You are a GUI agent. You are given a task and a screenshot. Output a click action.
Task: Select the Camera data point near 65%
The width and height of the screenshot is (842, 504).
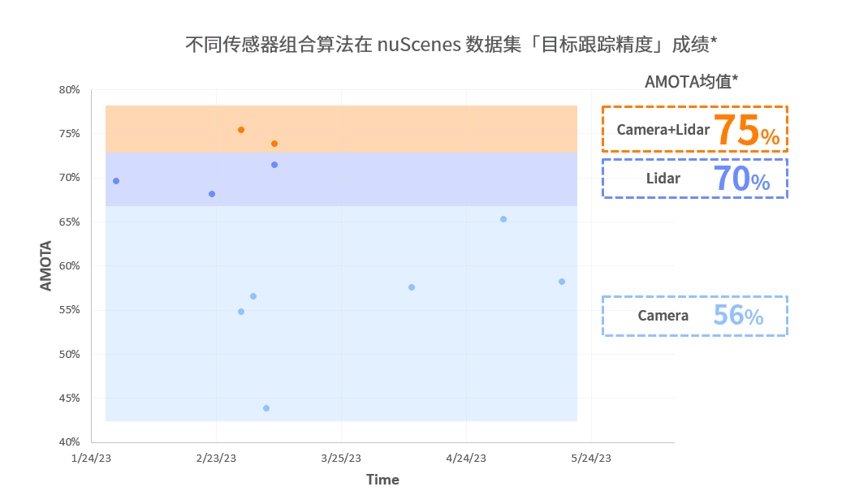pos(503,219)
